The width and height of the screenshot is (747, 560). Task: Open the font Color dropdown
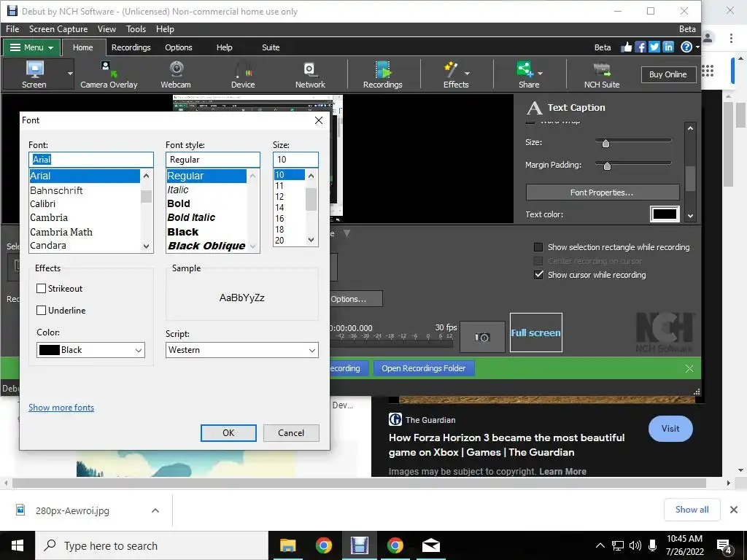(x=91, y=350)
